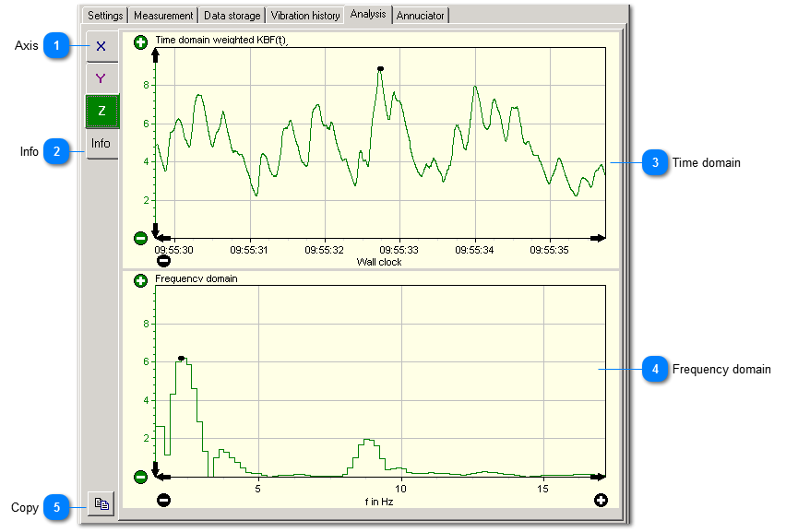The width and height of the screenshot is (786, 532).
Task: Click black minus on frequency Hz axis
Action: tap(163, 500)
